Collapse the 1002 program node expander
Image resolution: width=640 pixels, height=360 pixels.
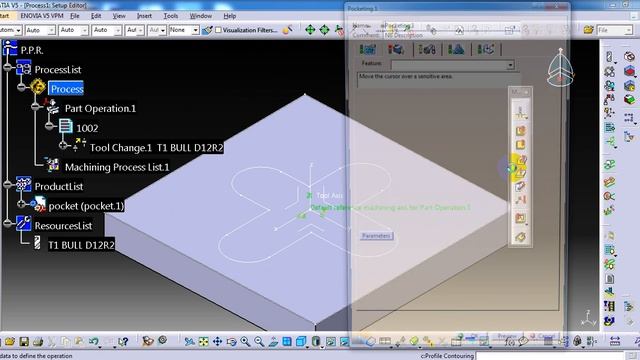(49, 126)
